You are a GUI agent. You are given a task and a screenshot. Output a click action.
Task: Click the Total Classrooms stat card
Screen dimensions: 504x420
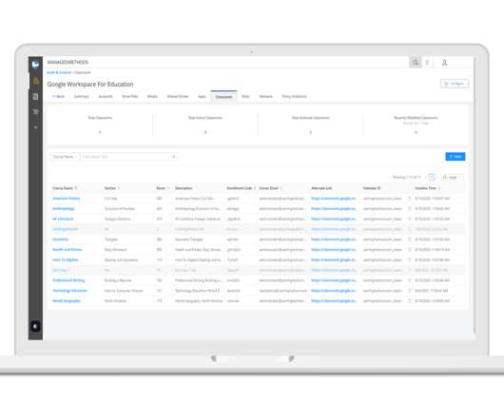tap(100, 124)
